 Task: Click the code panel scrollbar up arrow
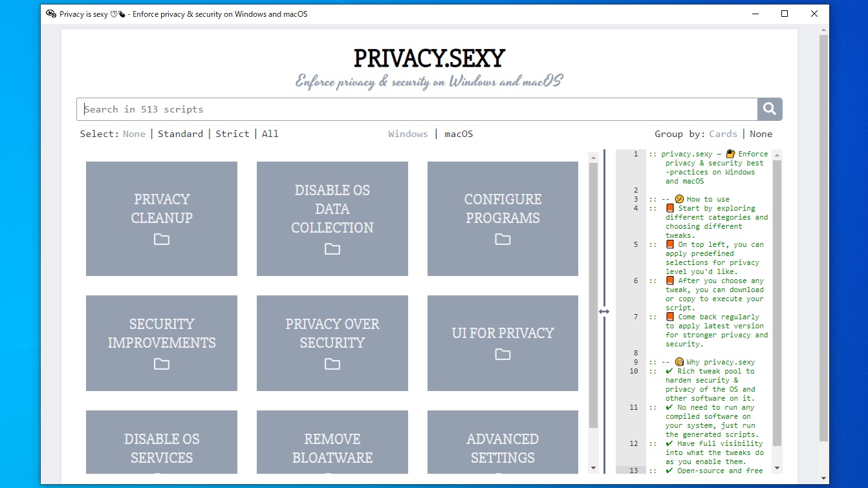tap(777, 154)
